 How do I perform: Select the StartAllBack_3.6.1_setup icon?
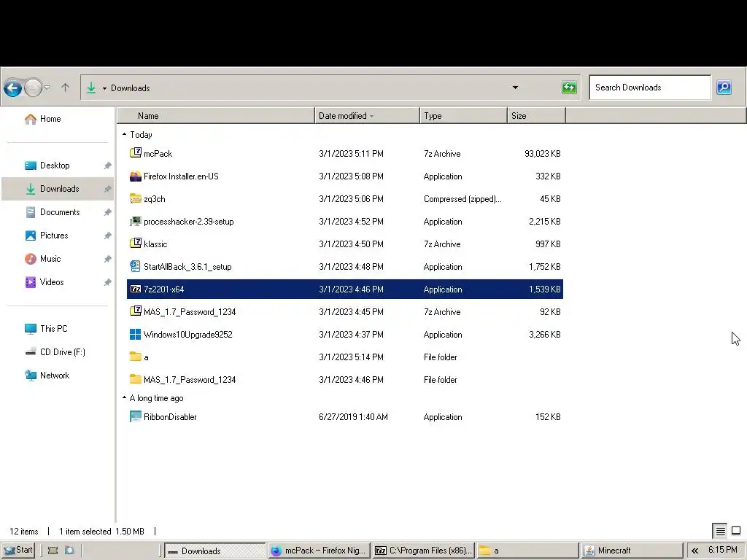(135, 266)
